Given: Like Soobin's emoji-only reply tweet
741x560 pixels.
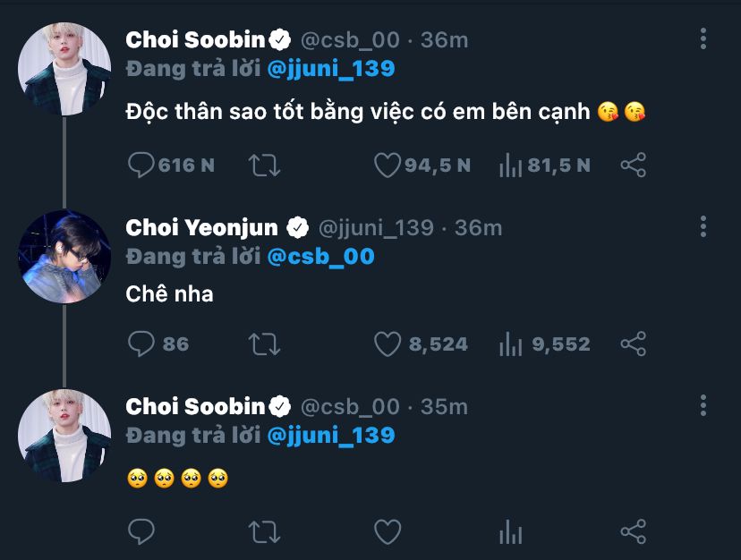Looking at the screenshot, I should (387, 532).
